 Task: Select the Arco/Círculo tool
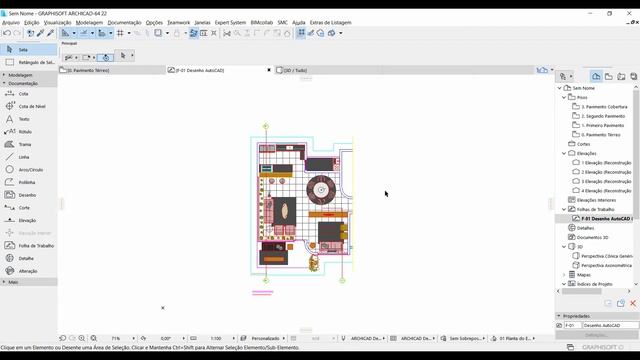[29, 170]
